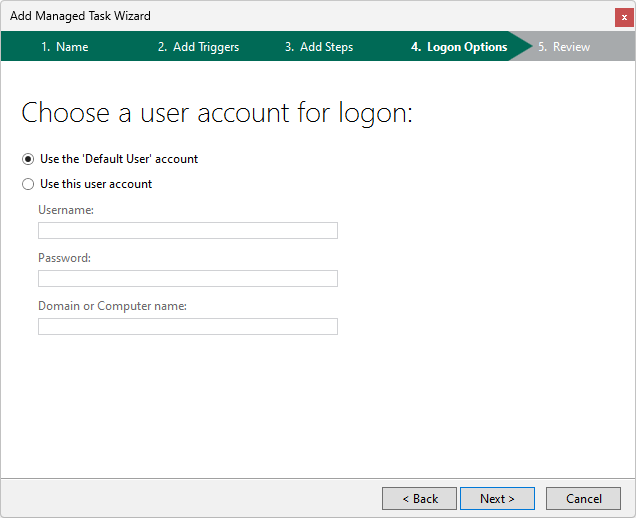Click the arrow tip after Logon Options step

pos(523,46)
